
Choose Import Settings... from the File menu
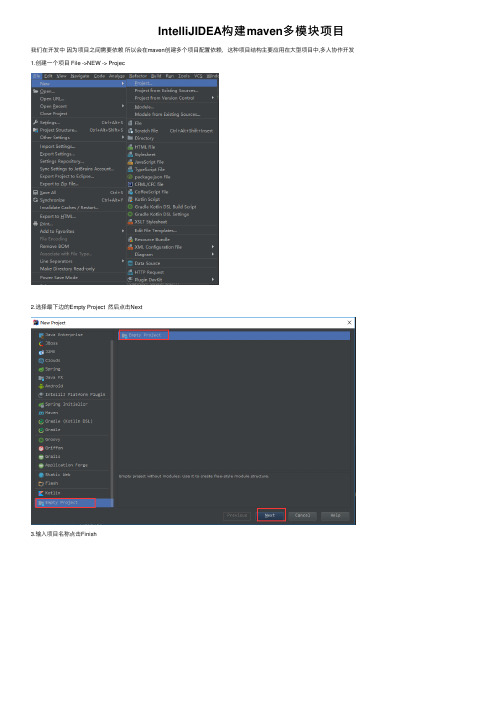coord(57,146)
